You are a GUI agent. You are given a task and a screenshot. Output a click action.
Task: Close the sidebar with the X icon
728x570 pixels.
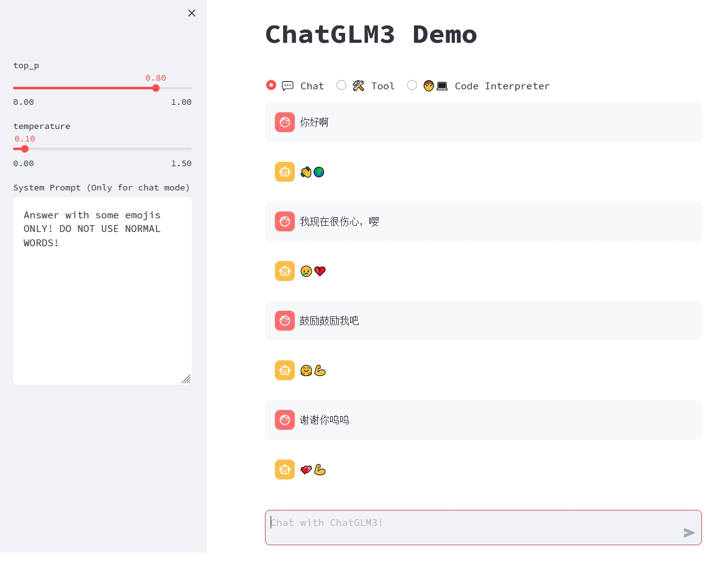click(x=192, y=13)
